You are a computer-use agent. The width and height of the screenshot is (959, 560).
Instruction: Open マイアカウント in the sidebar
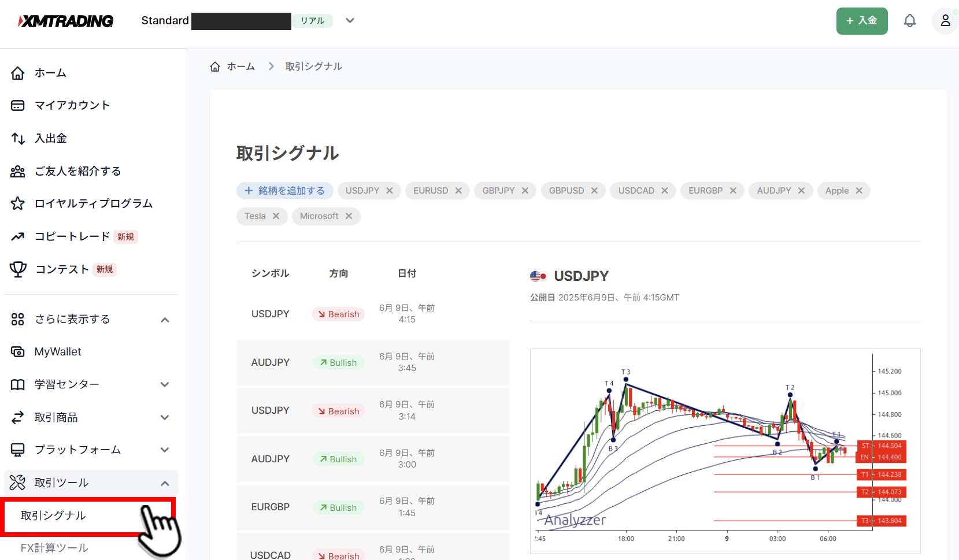72,105
